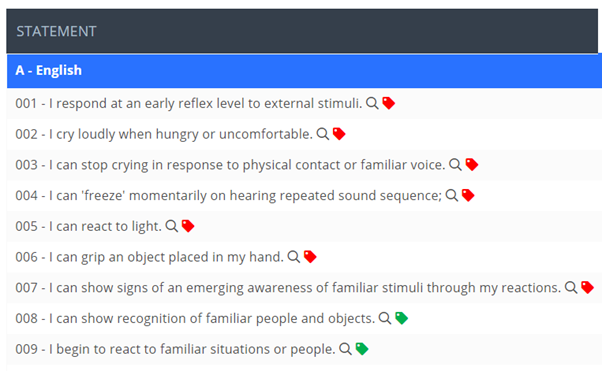
Task: Click red tag for statement 003
Action: 472,165
